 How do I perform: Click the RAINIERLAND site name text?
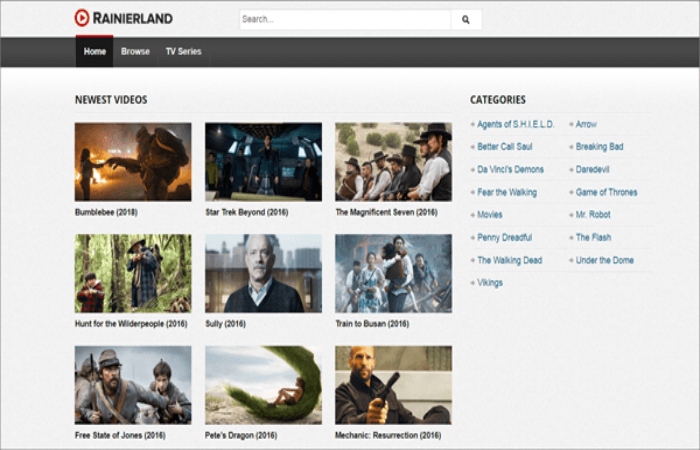coord(133,18)
